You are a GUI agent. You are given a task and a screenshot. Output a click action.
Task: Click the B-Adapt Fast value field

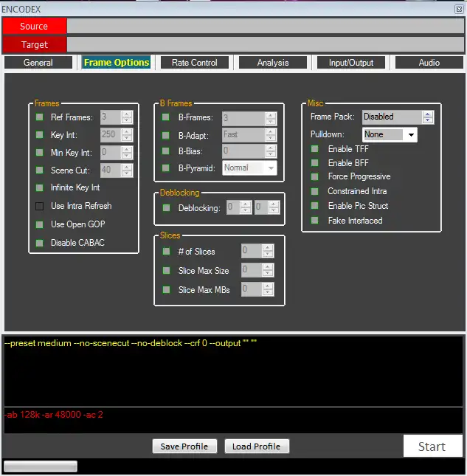[x=243, y=135]
